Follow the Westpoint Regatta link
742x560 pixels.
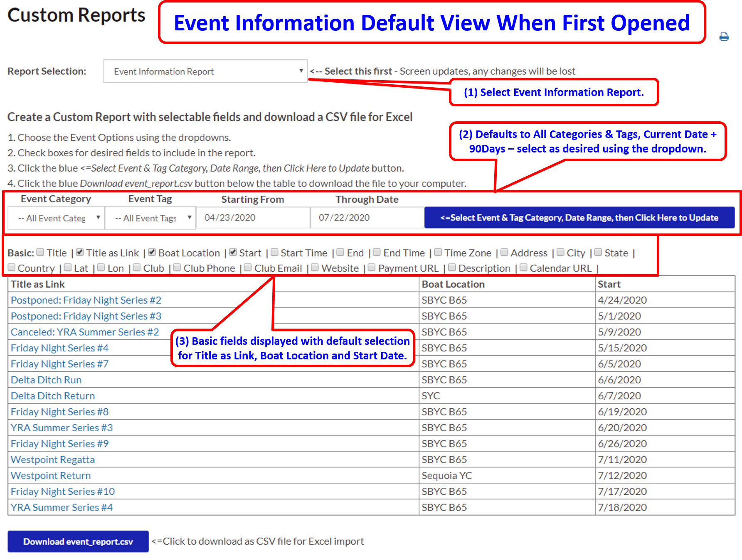[53, 459]
